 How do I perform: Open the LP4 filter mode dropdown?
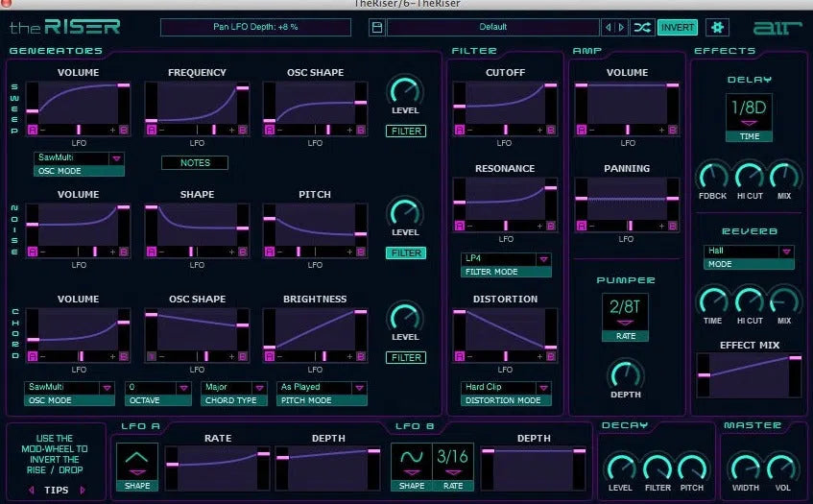coord(506,259)
